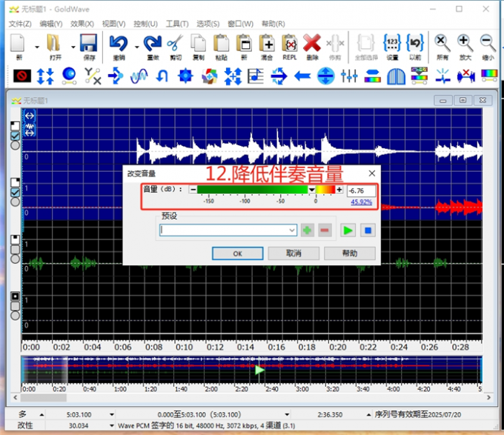
Task: Expand the Undo (撤销) history dropdown arrow
Action: point(136,47)
